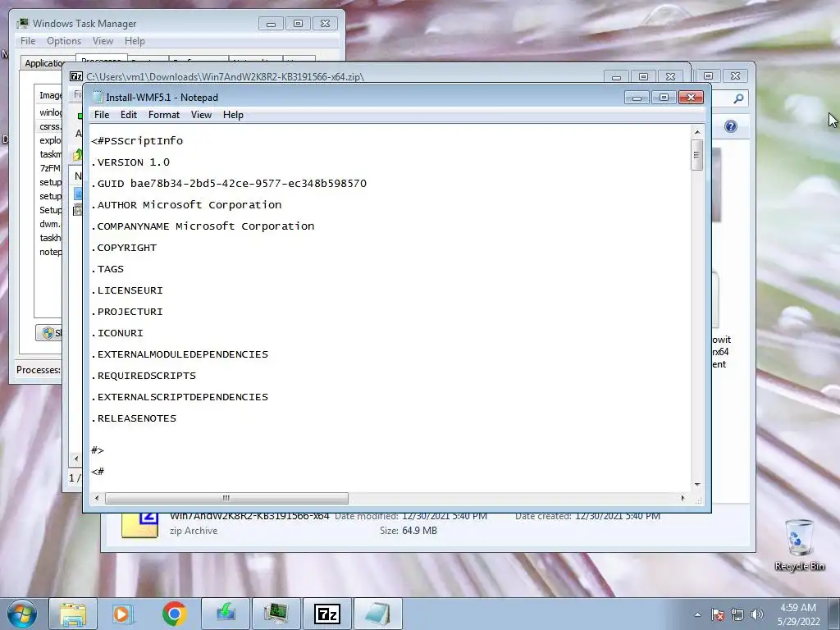Open the Notepad Format menu
Screen dimensions: 840x630
coord(164,115)
